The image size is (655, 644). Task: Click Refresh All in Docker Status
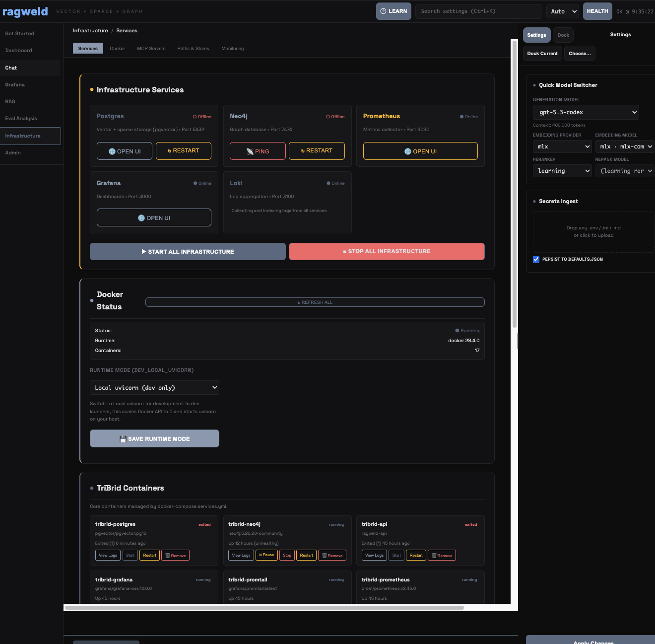click(315, 302)
